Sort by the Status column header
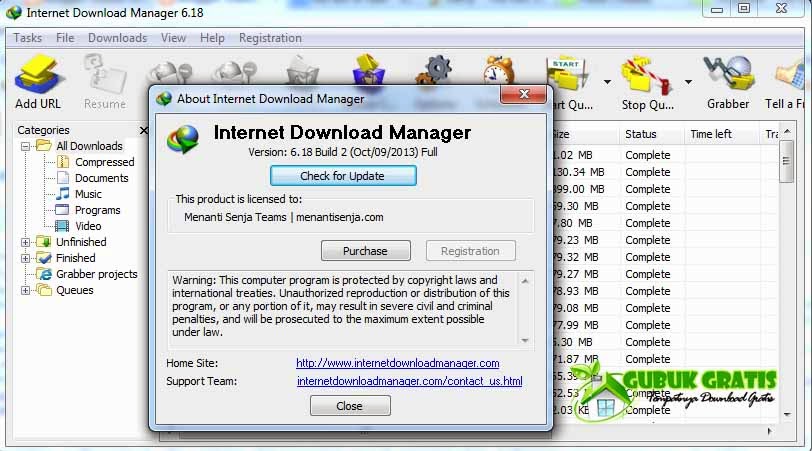This screenshot has width=812, height=451. coord(651,134)
